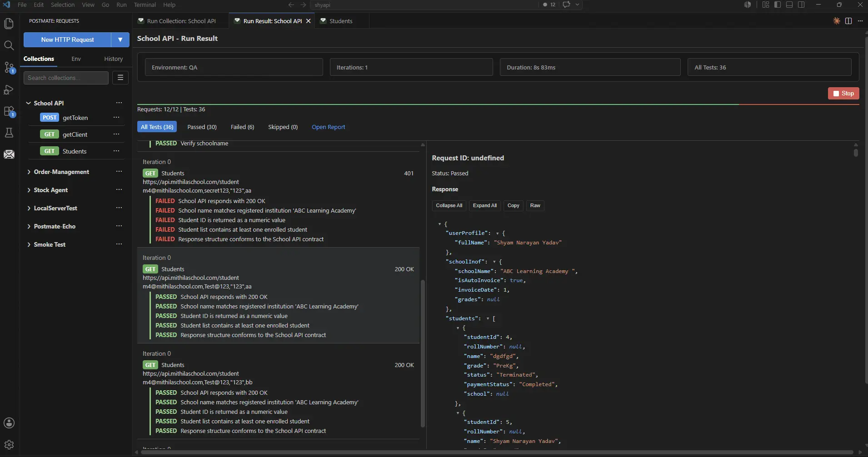Screen dimensions: 868x457
Task: Toggle the bottom panel
Action: 789,5
